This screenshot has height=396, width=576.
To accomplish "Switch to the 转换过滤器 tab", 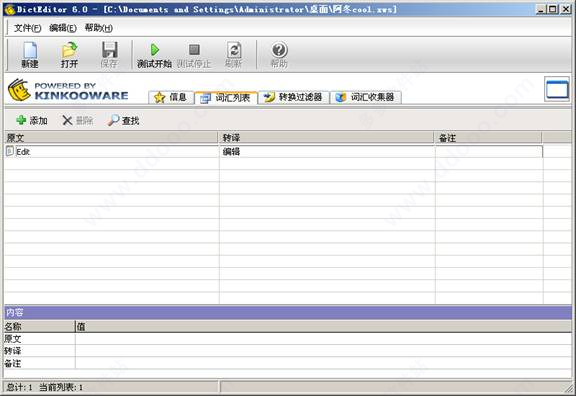I will click(x=294, y=97).
